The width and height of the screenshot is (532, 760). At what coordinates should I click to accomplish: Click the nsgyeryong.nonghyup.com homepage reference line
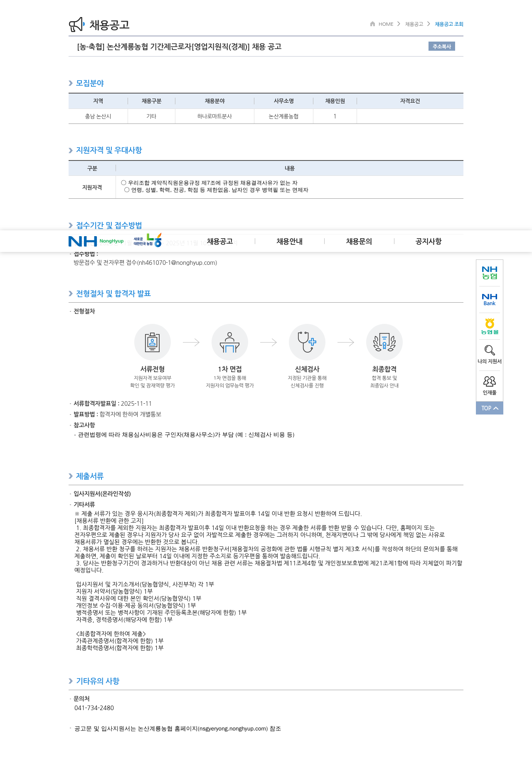177,729
